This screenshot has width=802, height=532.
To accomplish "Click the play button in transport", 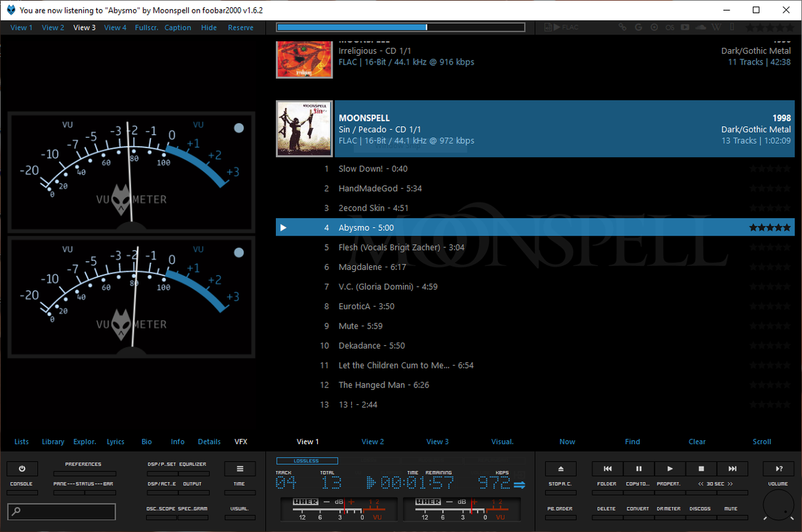I will 670,468.
